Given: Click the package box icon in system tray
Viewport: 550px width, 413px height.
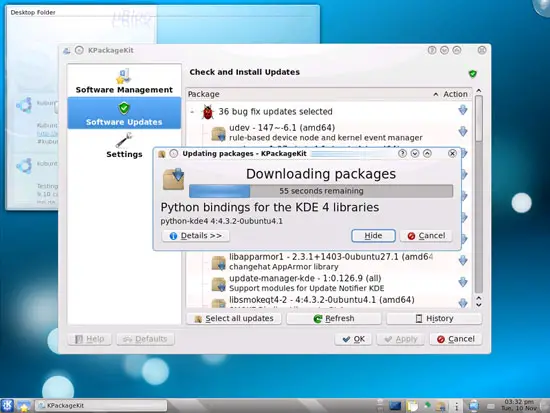Looking at the screenshot, I should point(441,406).
